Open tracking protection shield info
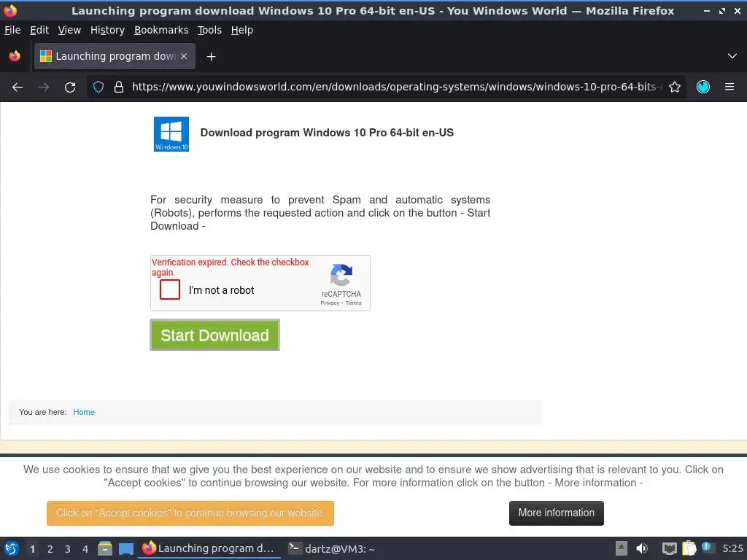The height and width of the screenshot is (560, 747). click(98, 87)
